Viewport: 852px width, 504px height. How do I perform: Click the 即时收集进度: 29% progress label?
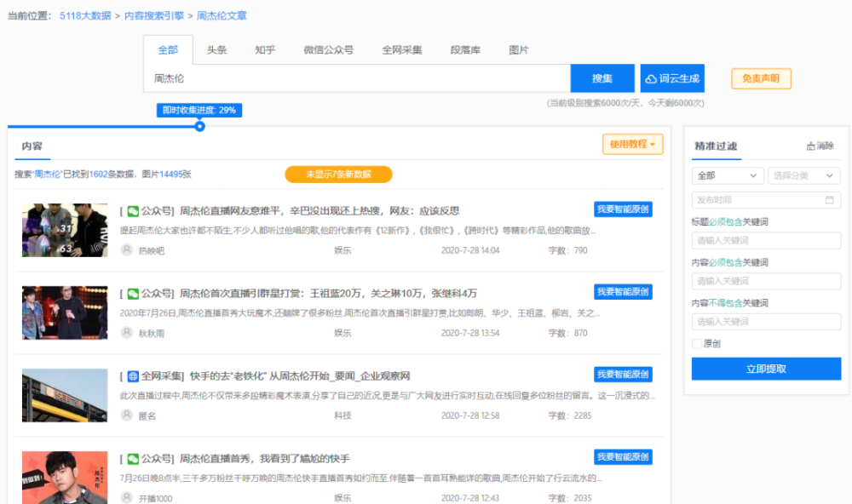click(199, 111)
